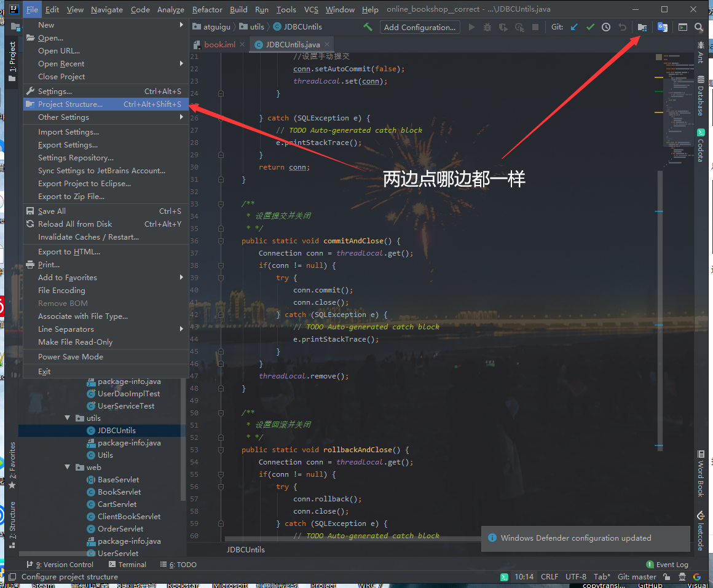This screenshot has height=588, width=713.
Task: Click Add Configuration... button
Action: tap(420, 27)
